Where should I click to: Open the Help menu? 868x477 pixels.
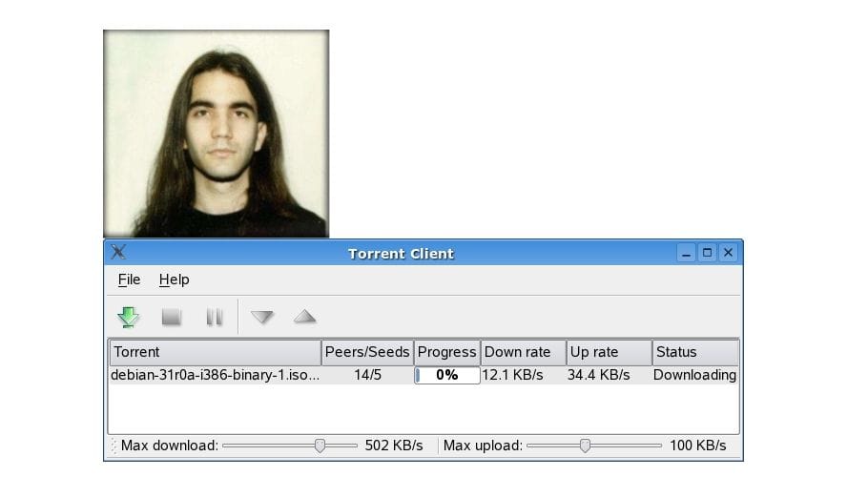174,280
